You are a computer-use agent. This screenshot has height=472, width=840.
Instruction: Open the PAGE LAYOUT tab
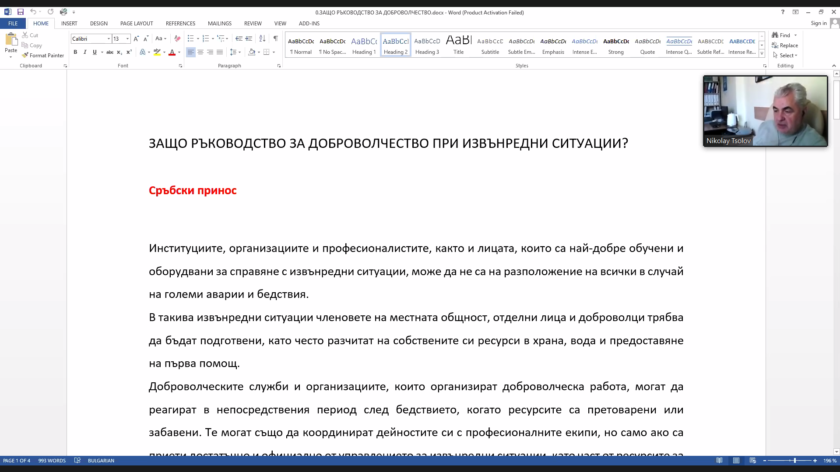coord(137,24)
